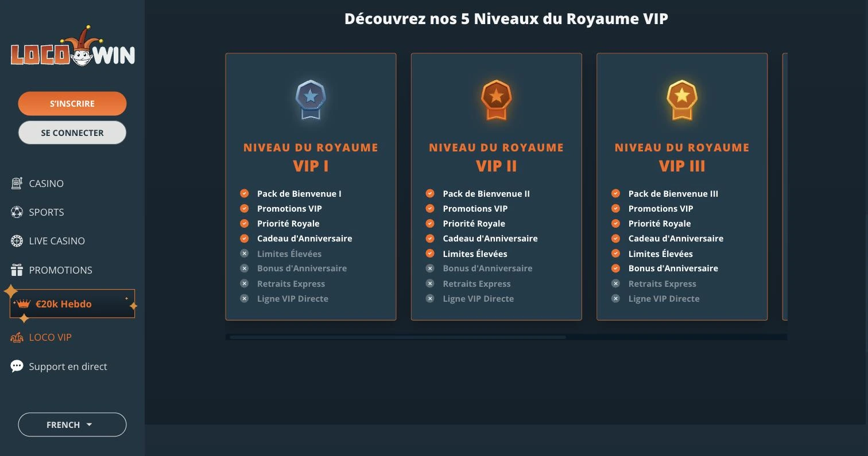Click the LocoWin jester logo
868x456 pixels.
[x=72, y=46]
